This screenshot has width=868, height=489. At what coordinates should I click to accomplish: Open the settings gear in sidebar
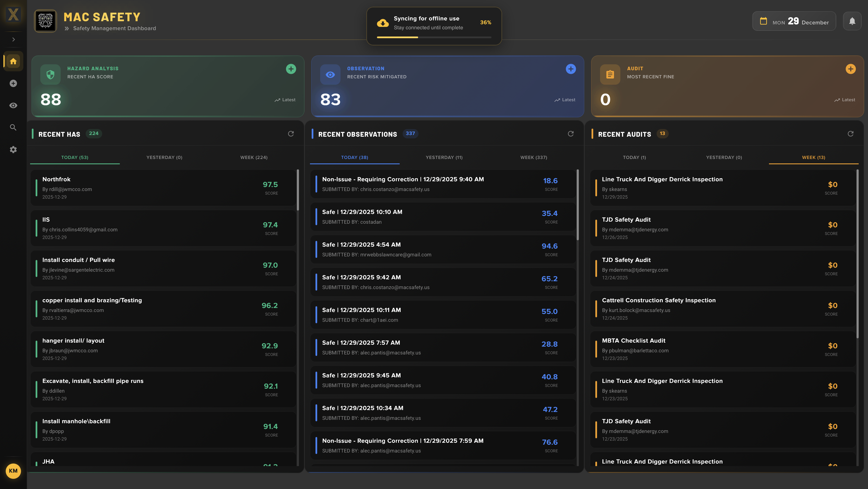pyautogui.click(x=13, y=149)
